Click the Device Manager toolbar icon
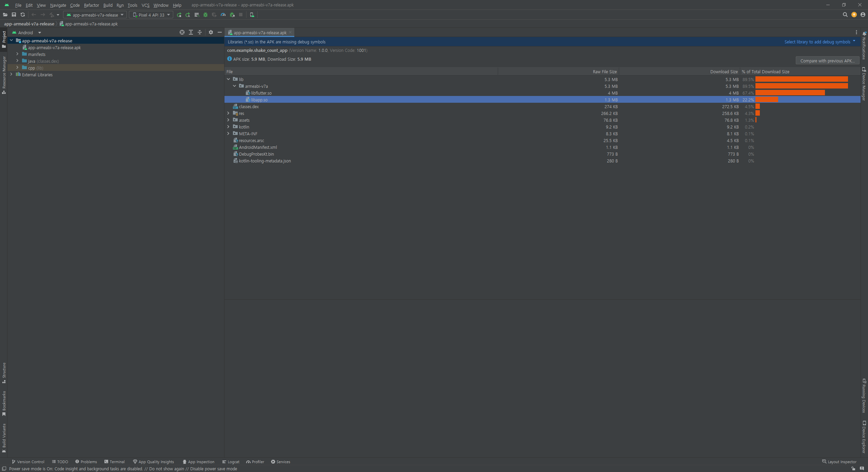Screen dimensions: 868x472 click(x=252, y=15)
